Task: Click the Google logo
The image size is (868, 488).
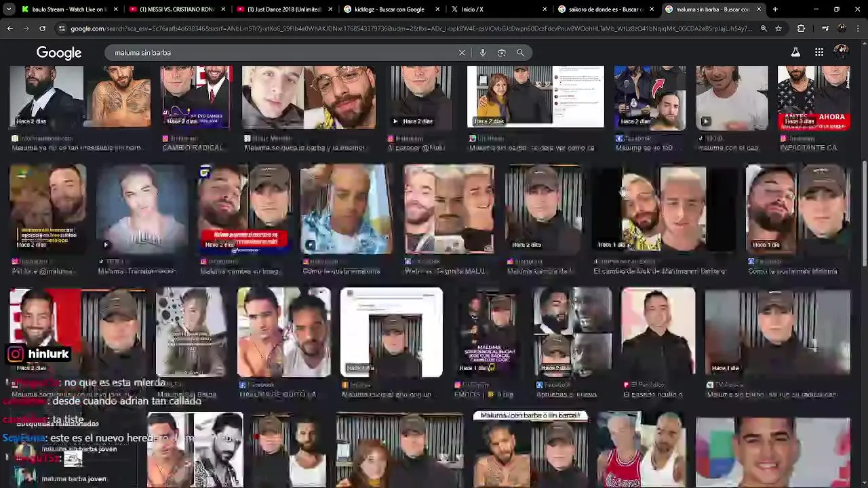Action: [x=59, y=53]
